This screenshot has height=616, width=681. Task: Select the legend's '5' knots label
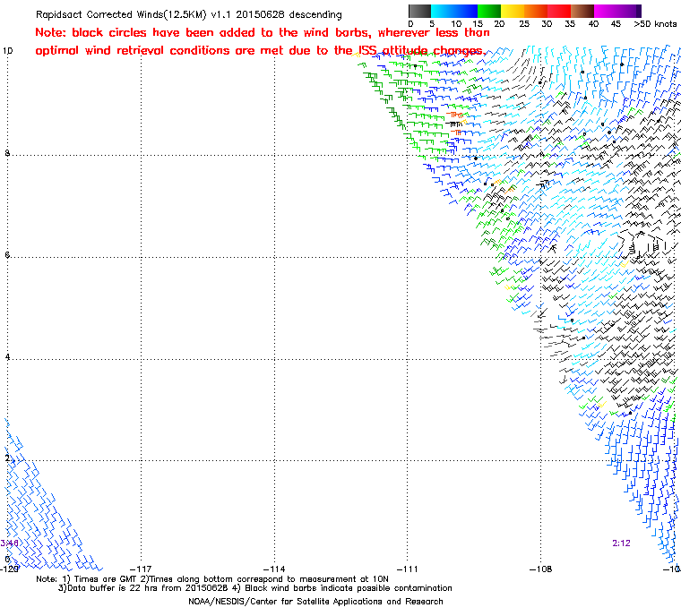(x=432, y=24)
